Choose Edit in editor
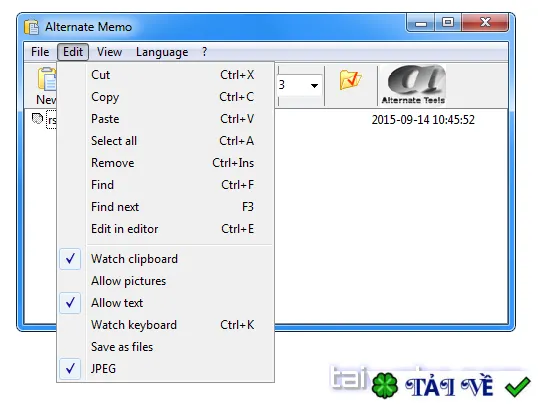538x406 pixels. click(165, 229)
